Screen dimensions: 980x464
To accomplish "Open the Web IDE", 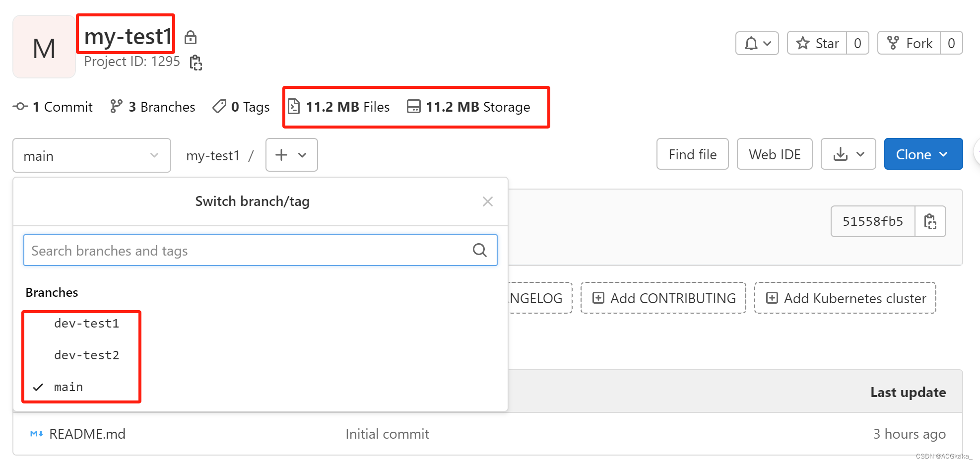I will click(775, 154).
